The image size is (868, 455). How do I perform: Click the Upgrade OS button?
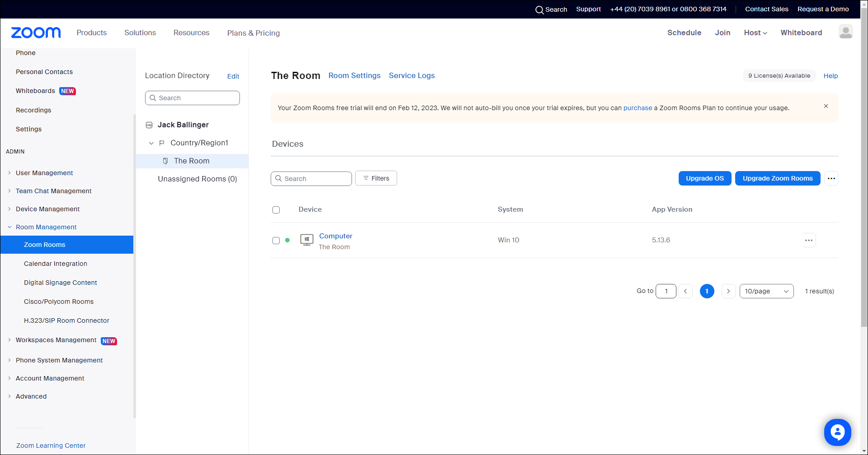coord(704,178)
